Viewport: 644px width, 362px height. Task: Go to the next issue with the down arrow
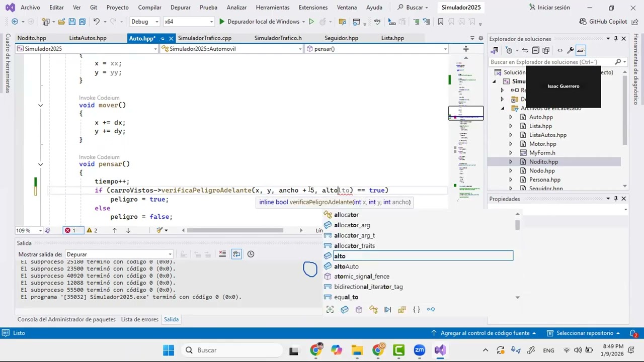[128, 230]
